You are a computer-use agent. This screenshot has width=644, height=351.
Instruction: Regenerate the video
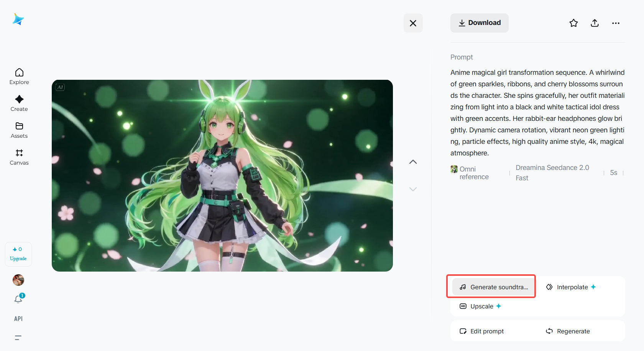pyautogui.click(x=568, y=331)
